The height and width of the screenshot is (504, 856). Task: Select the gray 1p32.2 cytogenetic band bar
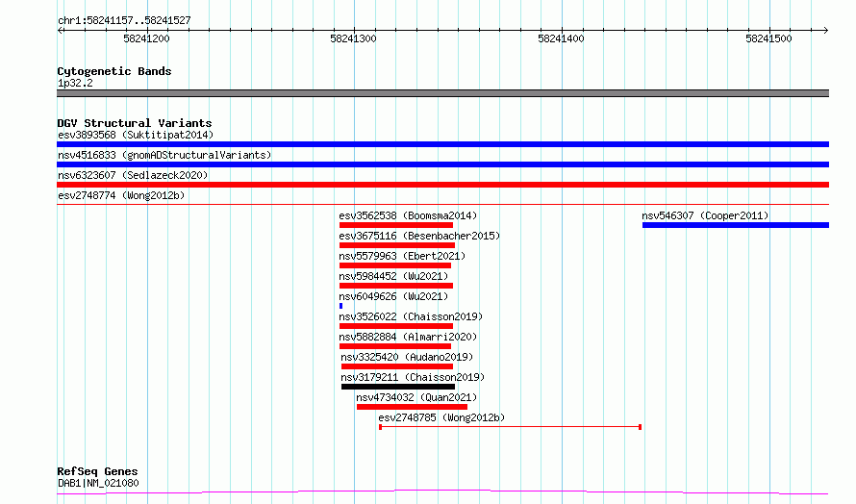442,93
